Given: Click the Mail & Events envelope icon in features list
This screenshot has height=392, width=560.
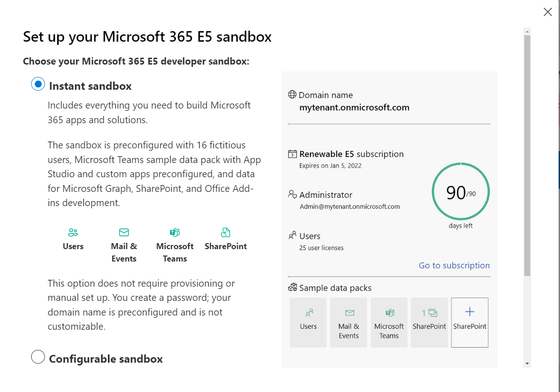Looking at the screenshot, I should click(x=124, y=232).
